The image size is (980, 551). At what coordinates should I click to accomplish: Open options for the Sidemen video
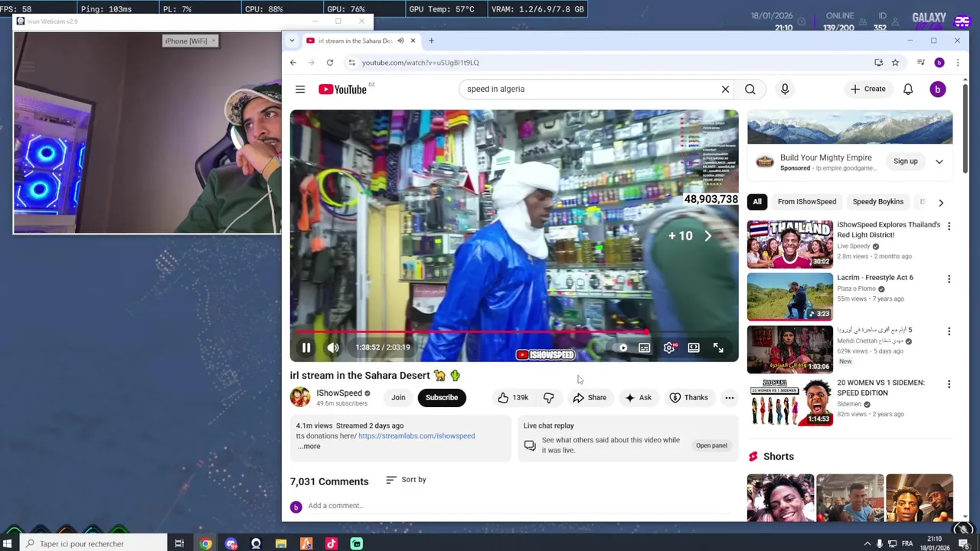click(949, 384)
